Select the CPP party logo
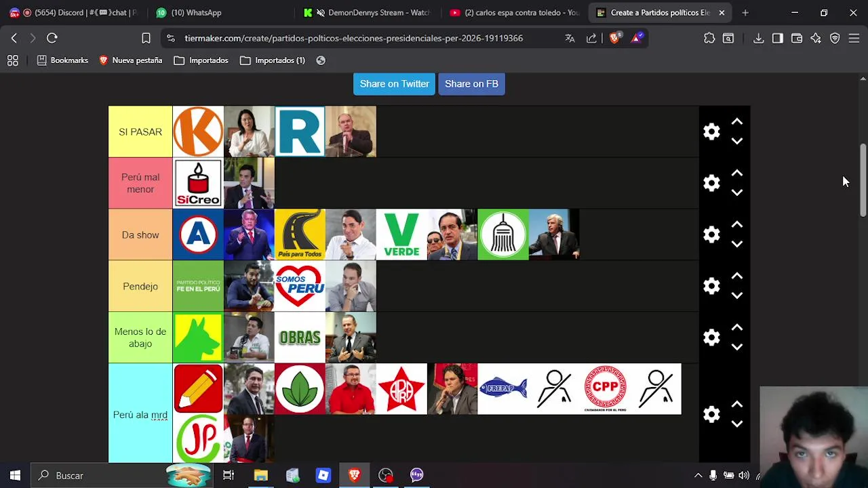The image size is (868, 488). click(605, 389)
